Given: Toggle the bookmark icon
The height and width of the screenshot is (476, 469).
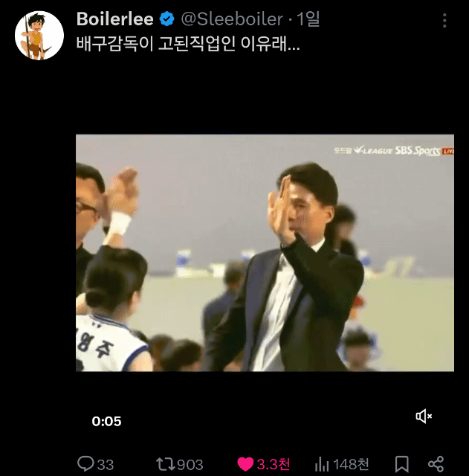Looking at the screenshot, I should point(401,464).
